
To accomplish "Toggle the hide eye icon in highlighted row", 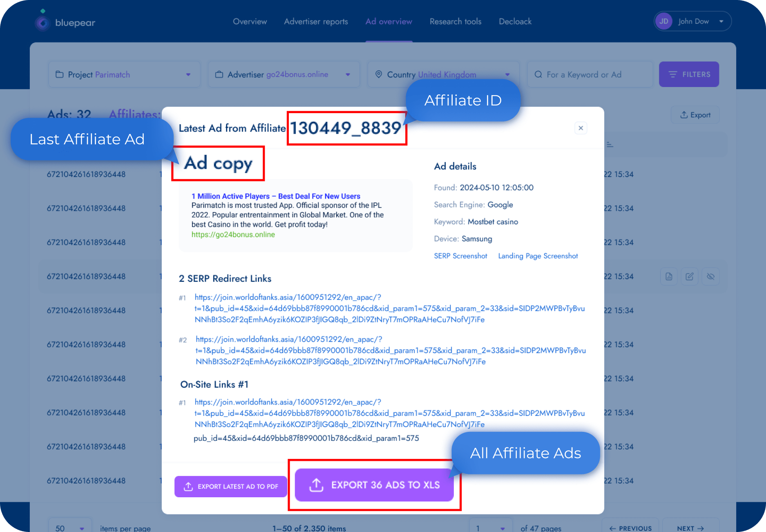I will pos(710,277).
